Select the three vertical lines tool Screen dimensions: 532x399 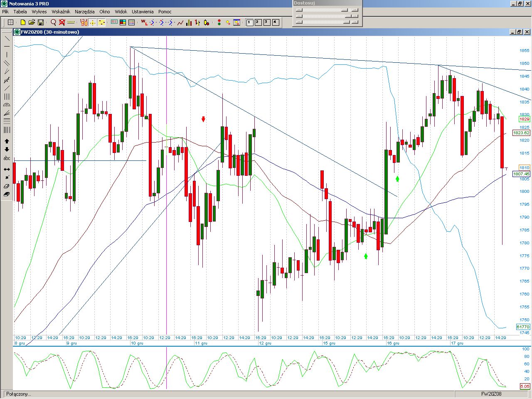[x=7, y=96]
